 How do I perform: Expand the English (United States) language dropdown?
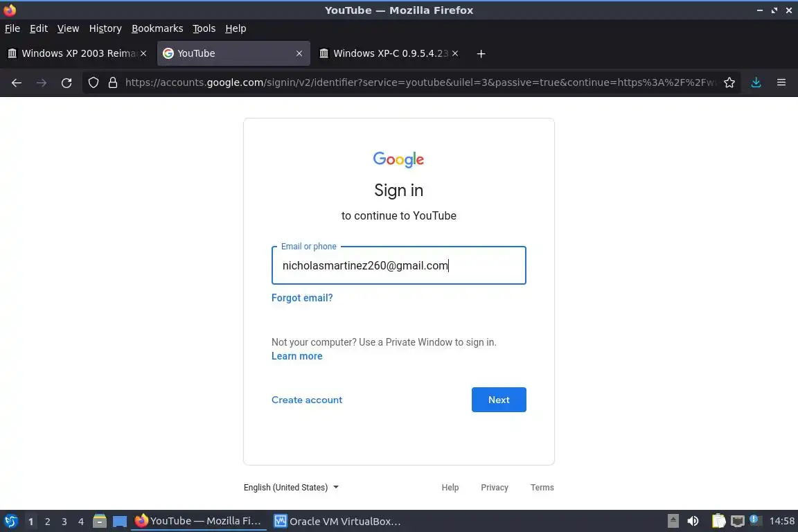tap(291, 487)
